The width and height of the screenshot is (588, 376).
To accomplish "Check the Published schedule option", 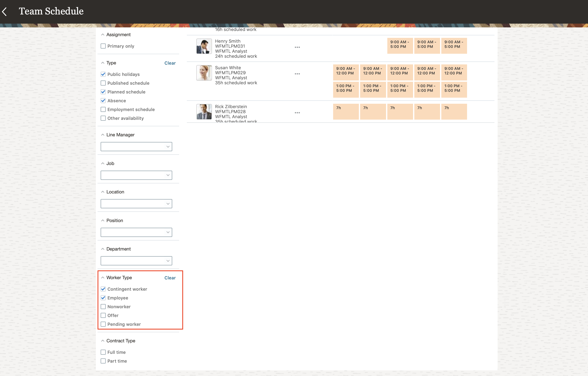I will pyautogui.click(x=103, y=83).
